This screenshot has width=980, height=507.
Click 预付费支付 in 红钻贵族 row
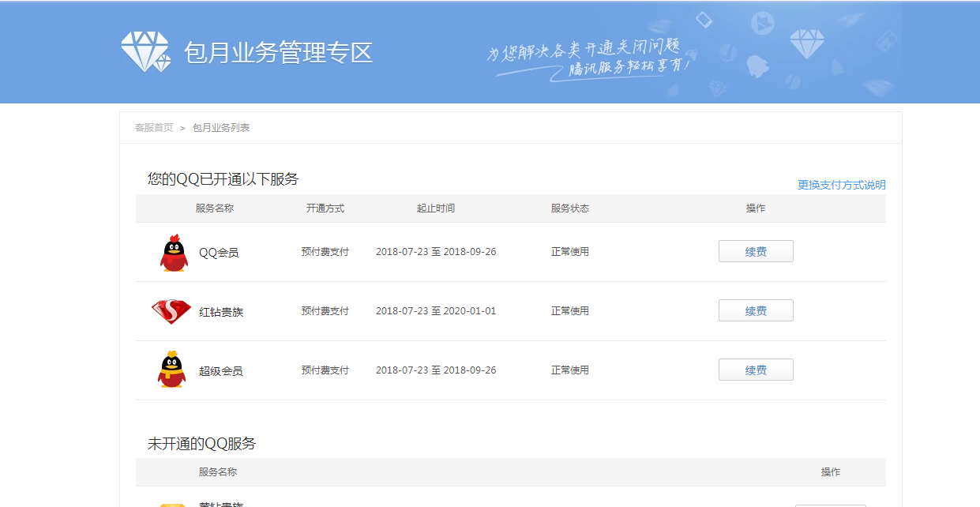tap(325, 311)
